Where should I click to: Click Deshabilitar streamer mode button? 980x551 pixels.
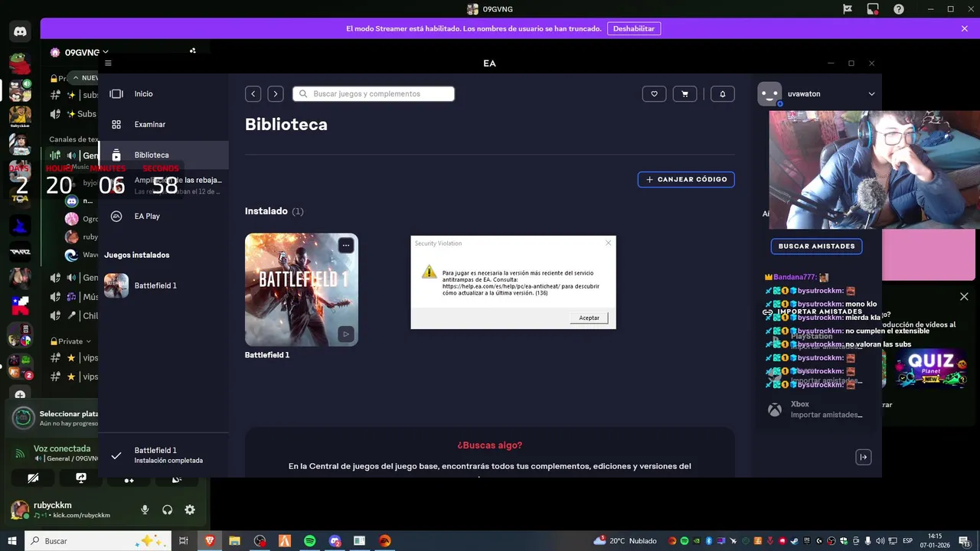point(634,28)
